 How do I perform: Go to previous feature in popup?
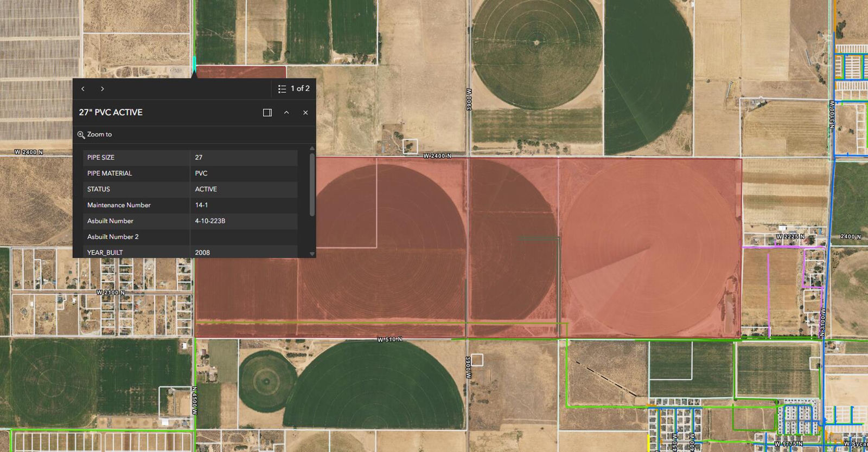(x=83, y=89)
